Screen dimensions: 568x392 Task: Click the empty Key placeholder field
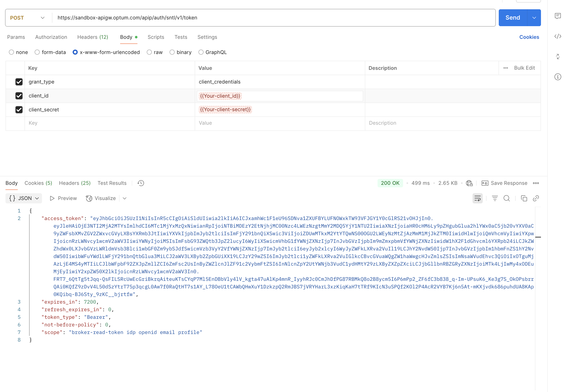coord(110,123)
